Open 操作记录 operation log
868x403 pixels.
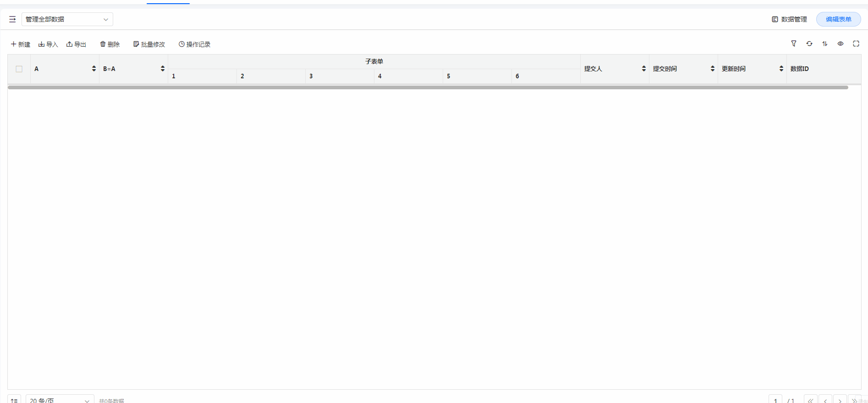tap(194, 44)
